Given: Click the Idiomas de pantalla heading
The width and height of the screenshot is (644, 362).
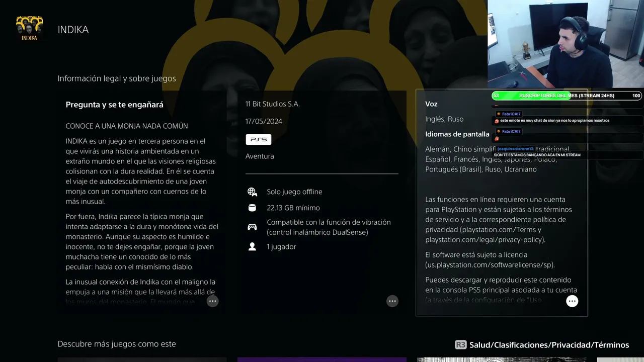Looking at the screenshot, I should pyautogui.click(x=457, y=134).
